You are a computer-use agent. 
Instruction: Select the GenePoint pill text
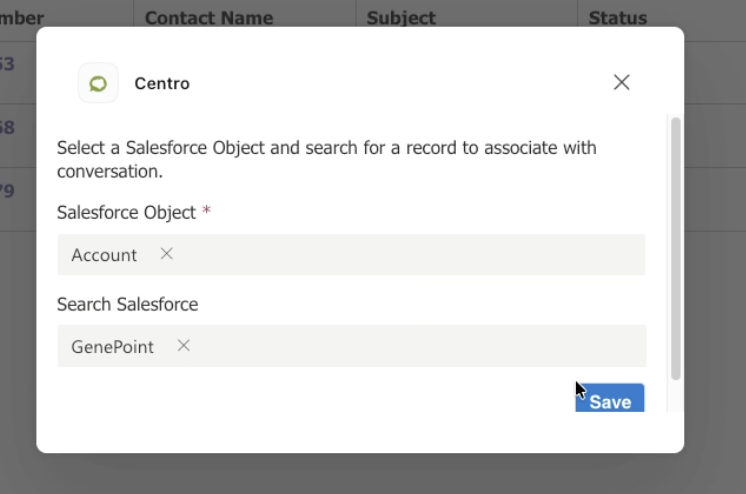click(112, 347)
